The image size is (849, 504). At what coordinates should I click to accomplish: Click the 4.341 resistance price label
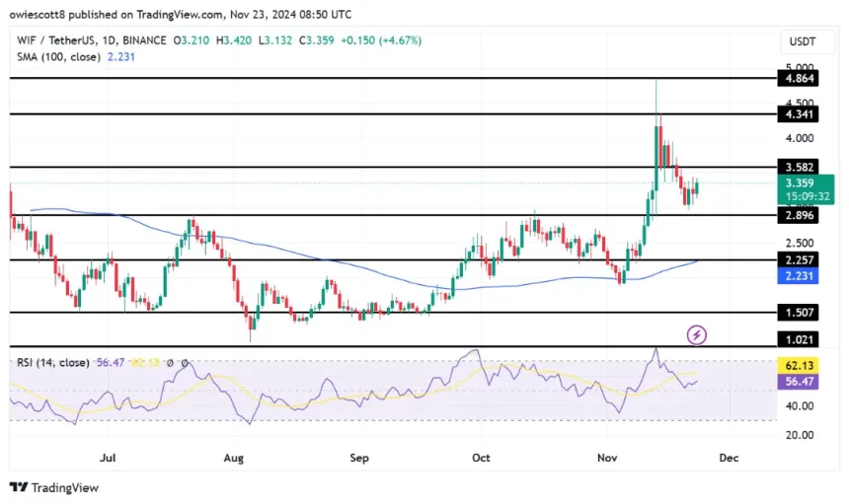click(799, 114)
